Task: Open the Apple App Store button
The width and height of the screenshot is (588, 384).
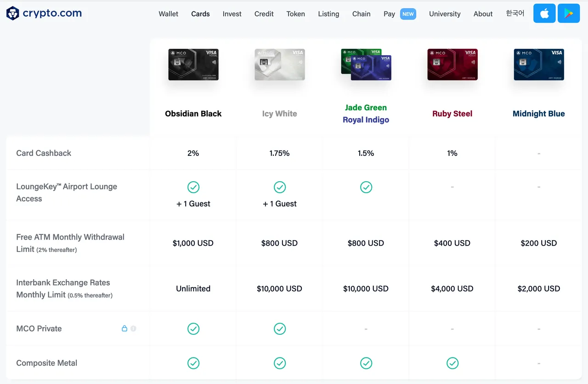Action: click(544, 13)
